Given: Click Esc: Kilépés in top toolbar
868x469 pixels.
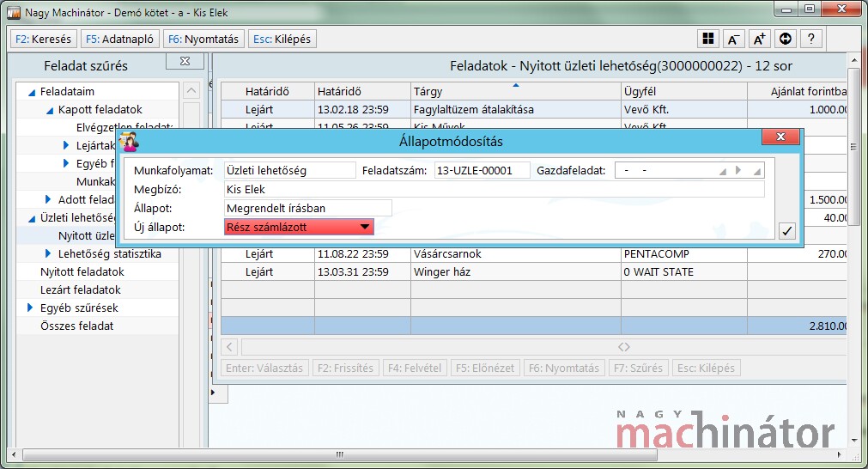Looking at the screenshot, I should pyautogui.click(x=282, y=40).
